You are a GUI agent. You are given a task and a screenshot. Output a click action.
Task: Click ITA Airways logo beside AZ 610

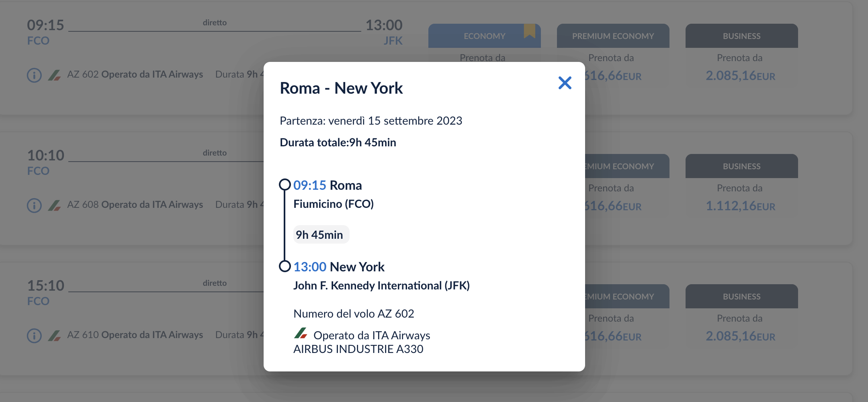[x=54, y=336]
